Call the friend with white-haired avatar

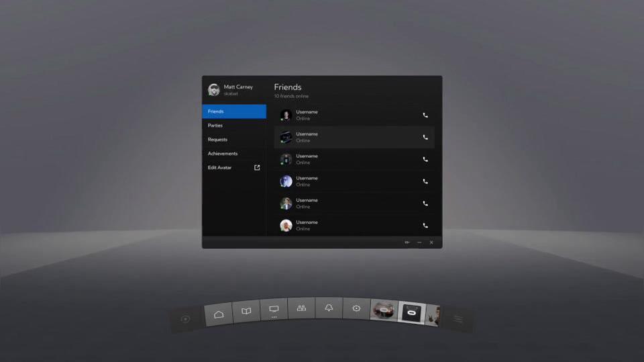[x=425, y=226]
